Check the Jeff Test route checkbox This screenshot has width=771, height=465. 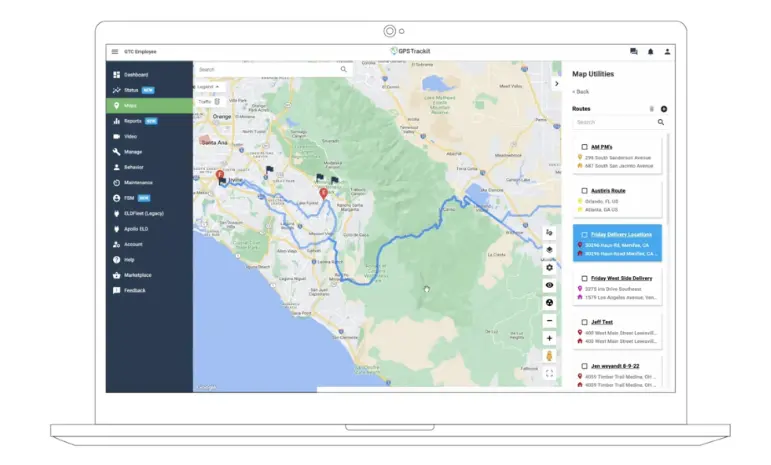(584, 322)
